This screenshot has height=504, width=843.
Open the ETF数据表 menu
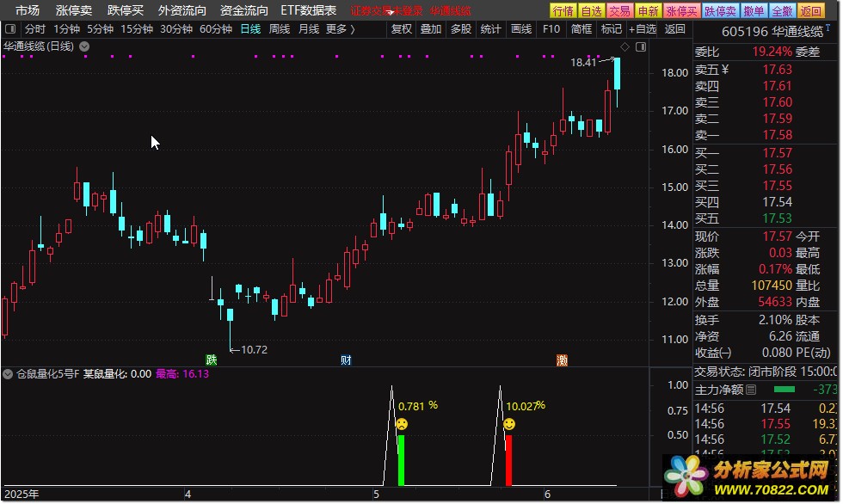309,10
